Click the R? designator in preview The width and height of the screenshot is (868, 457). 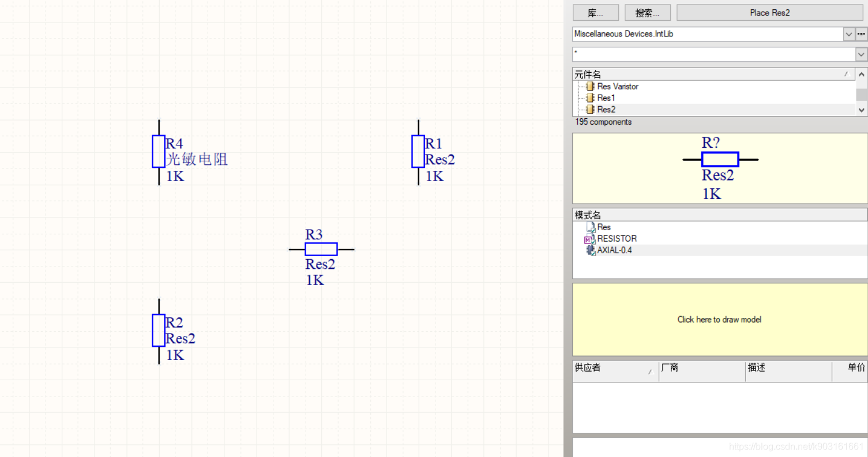711,143
